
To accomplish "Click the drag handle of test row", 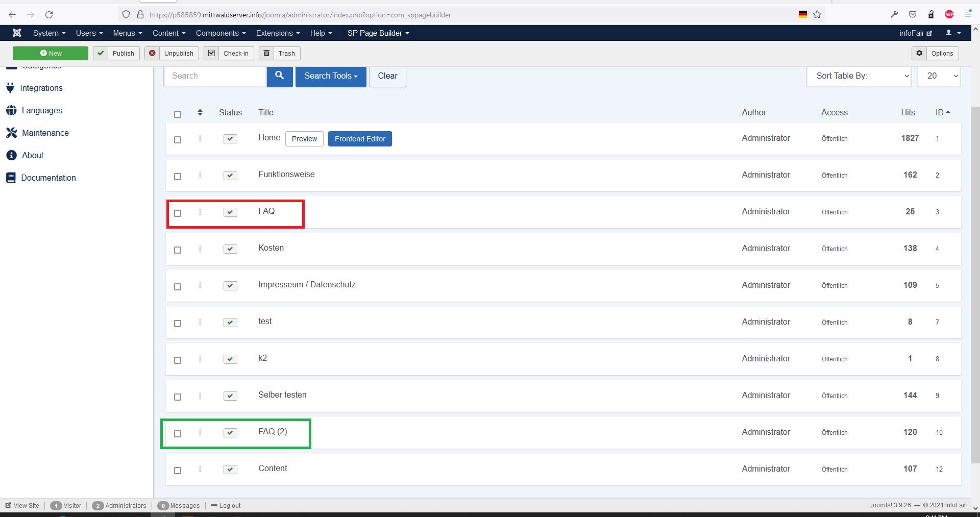I will [x=200, y=322].
